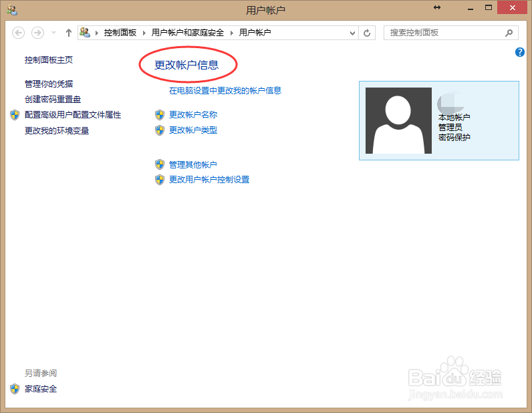The height and width of the screenshot is (413, 532).
Task: Click shield icon beside 管理其他帐户
Action: pyautogui.click(x=160, y=165)
